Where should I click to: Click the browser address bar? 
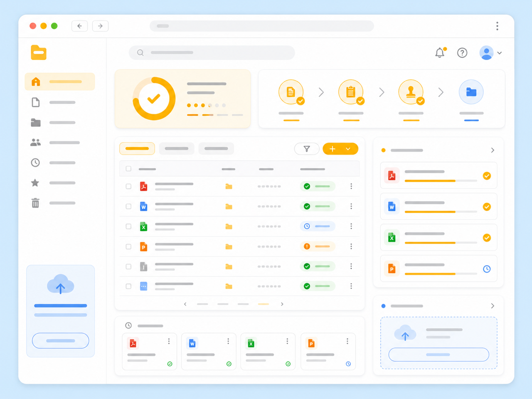pyautogui.click(x=262, y=26)
